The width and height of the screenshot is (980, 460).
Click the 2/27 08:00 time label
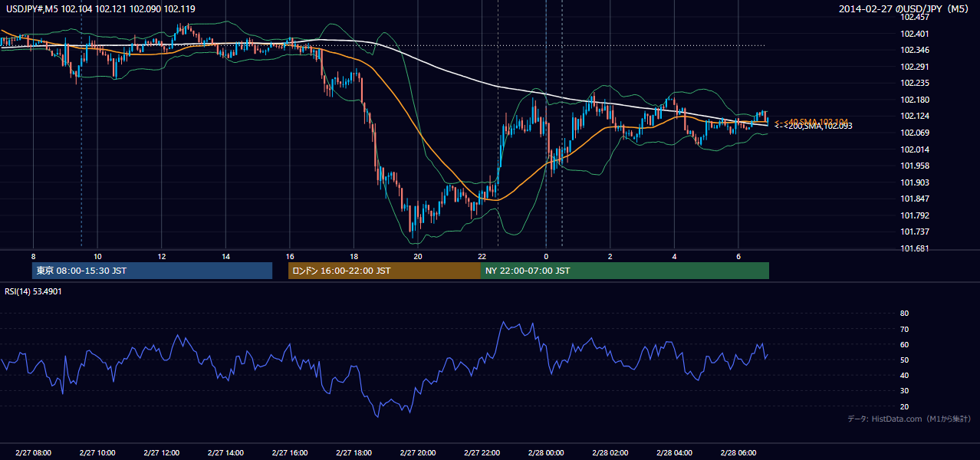(33, 453)
